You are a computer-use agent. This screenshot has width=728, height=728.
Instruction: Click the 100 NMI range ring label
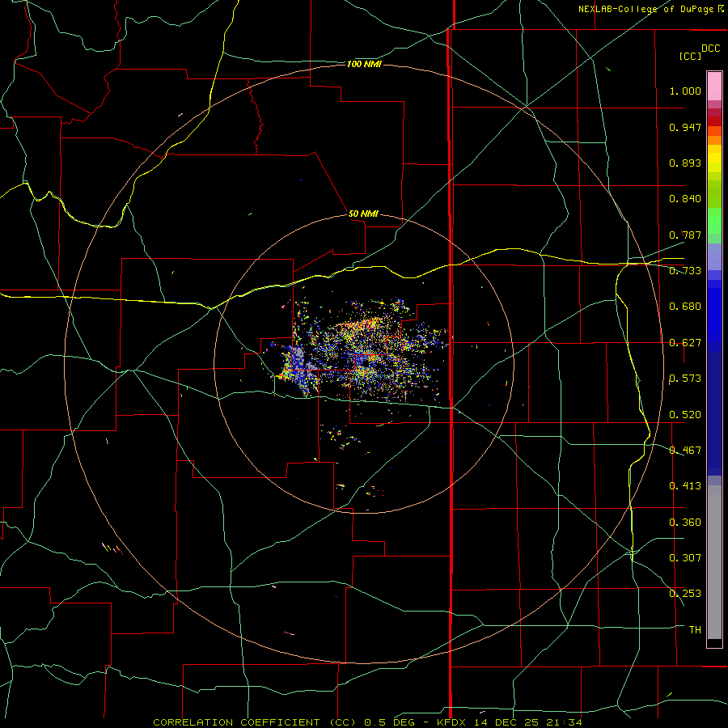[364, 64]
